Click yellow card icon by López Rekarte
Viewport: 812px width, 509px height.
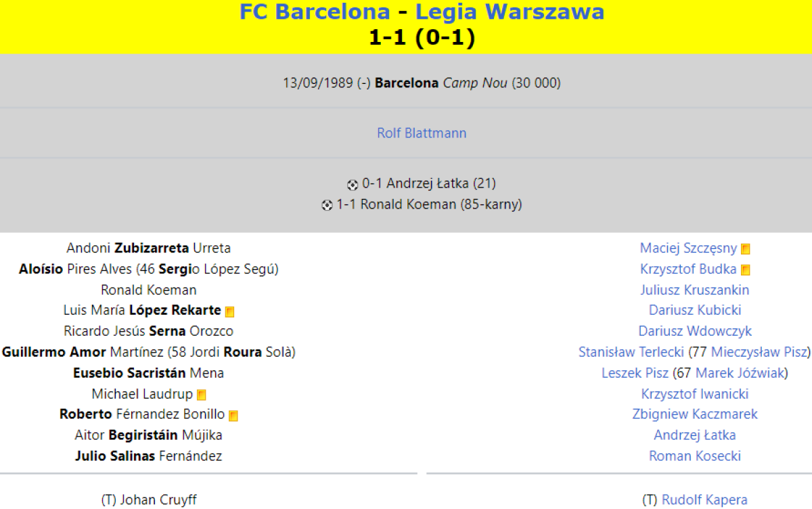(x=230, y=311)
